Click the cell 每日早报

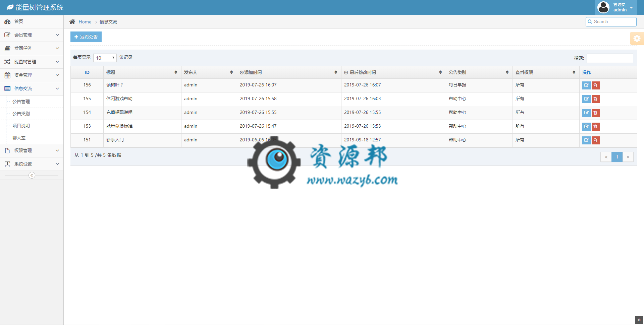[x=458, y=85]
